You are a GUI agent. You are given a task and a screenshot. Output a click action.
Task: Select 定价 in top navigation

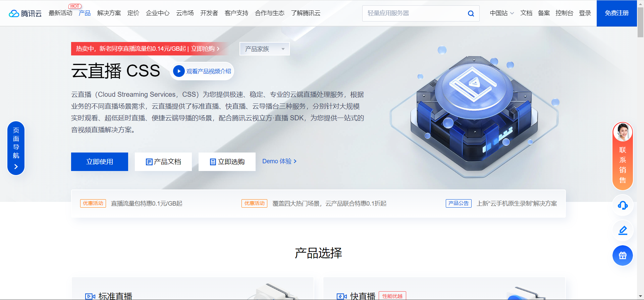coord(133,13)
